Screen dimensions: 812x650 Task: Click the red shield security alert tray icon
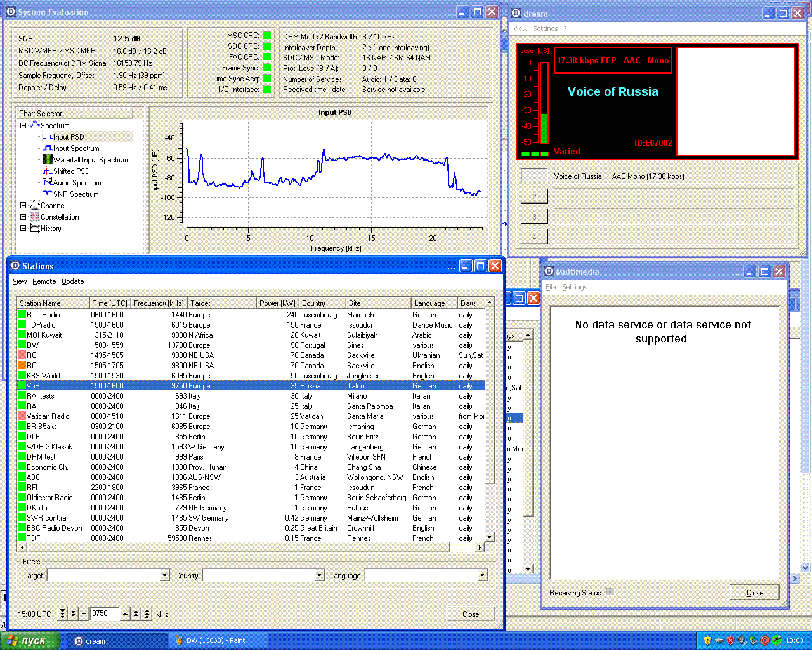pos(730,640)
